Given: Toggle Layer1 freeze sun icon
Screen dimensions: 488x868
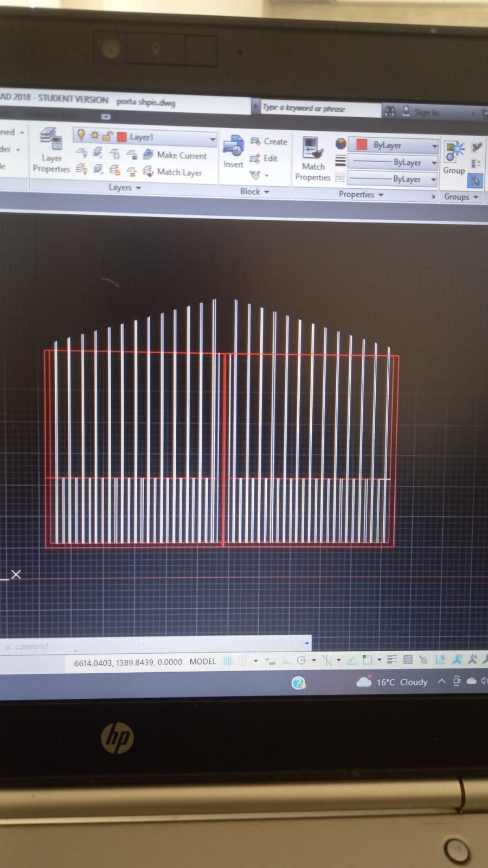Looking at the screenshot, I should (x=94, y=135).
